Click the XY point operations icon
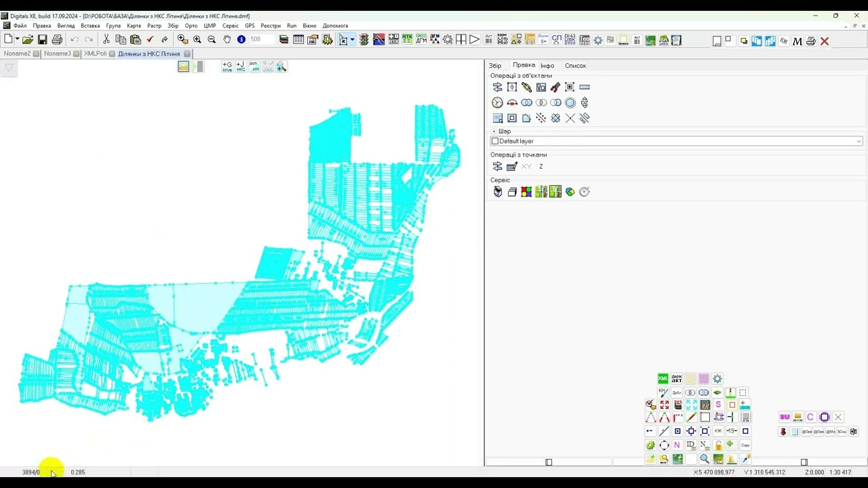Screen dimensions: 868x488 click(526, 167)
